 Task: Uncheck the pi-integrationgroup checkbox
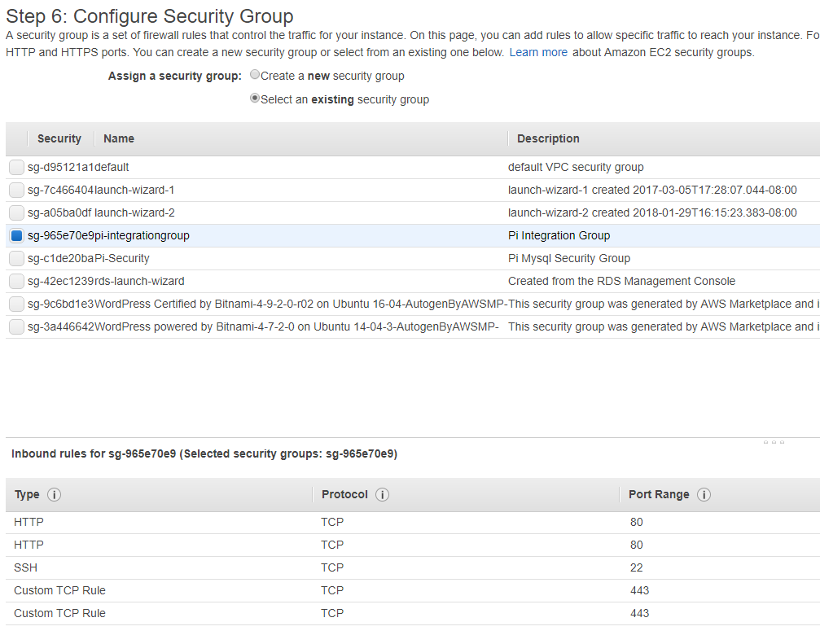17,235
